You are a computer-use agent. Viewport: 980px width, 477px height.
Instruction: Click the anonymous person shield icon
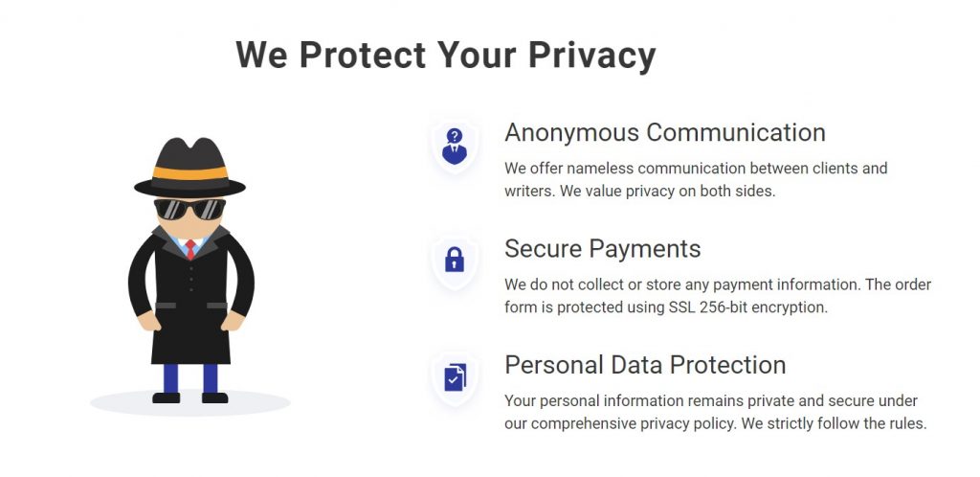455,147
